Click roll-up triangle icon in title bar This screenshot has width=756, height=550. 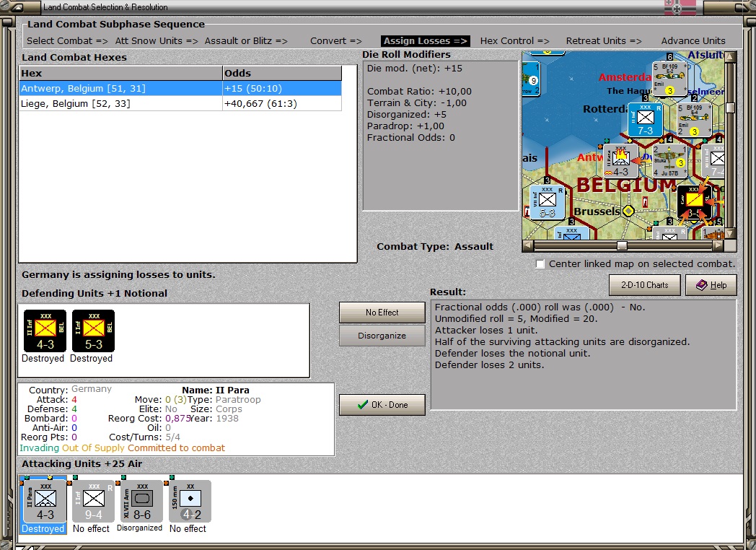pos(17,7)
